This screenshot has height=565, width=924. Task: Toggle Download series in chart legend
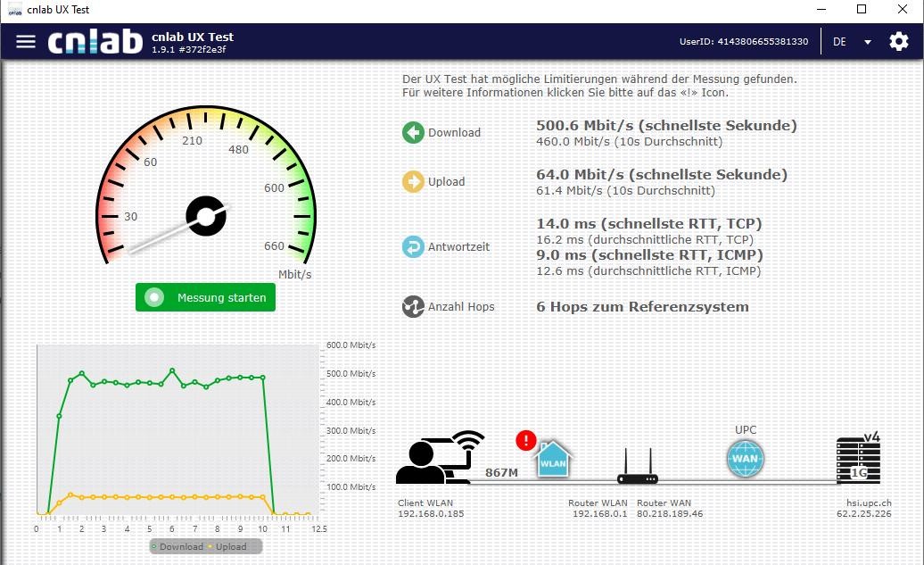tap(177, 546)
